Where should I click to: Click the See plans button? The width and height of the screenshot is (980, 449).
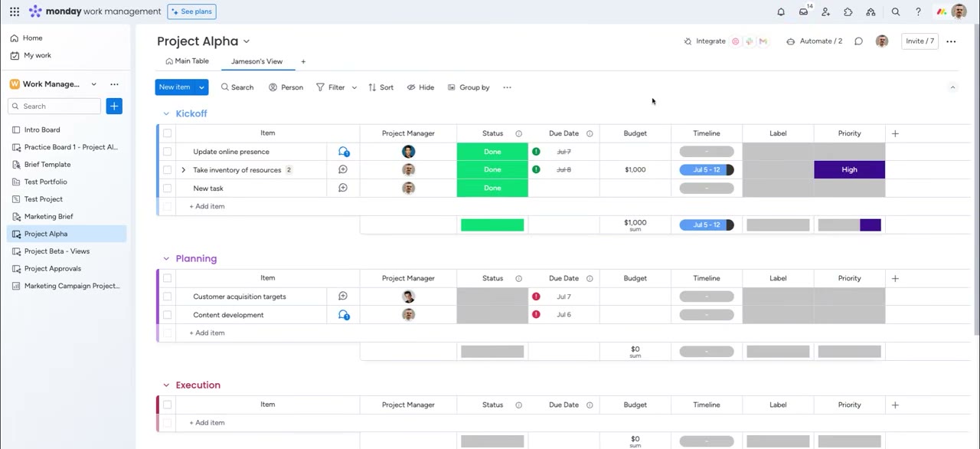[x=191, y=11]
